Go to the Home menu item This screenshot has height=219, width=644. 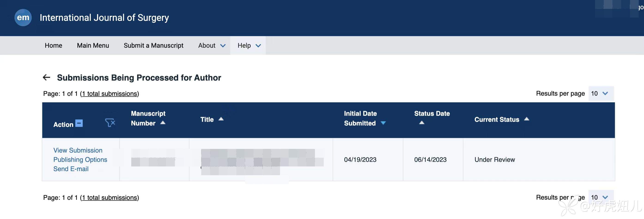coord(54,46)
